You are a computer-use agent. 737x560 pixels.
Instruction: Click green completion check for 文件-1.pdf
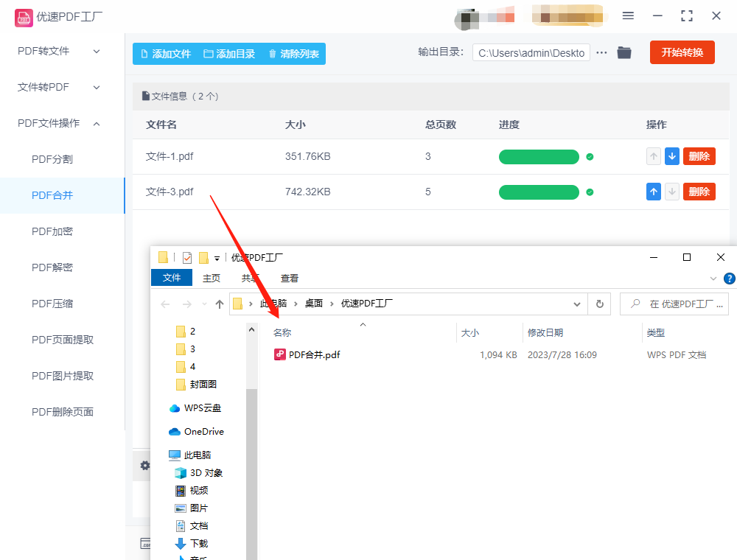click(x=590, y=157)
